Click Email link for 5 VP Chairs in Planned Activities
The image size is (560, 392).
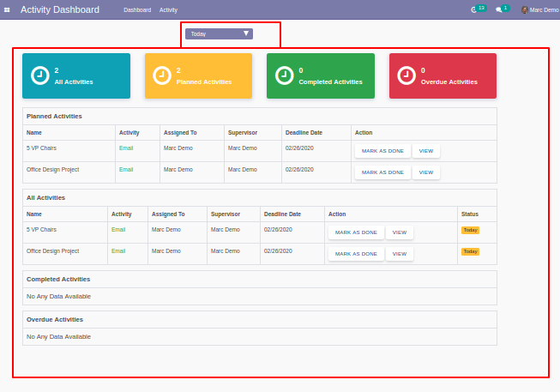126,148
